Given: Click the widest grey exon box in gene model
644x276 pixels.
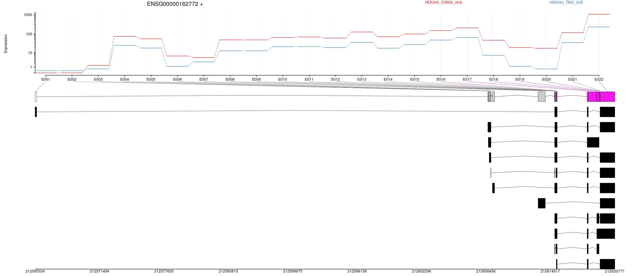Looking at the screenshot, I should (542, 97).
